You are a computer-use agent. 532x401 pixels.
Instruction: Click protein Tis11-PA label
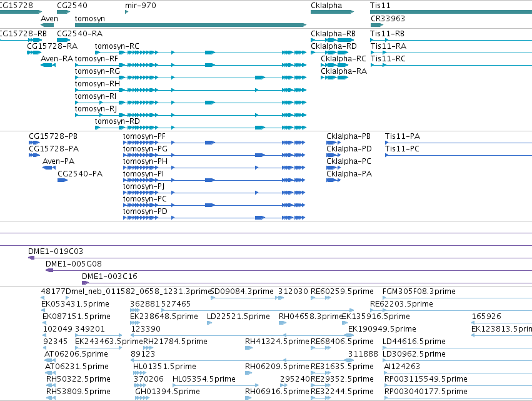403,136
